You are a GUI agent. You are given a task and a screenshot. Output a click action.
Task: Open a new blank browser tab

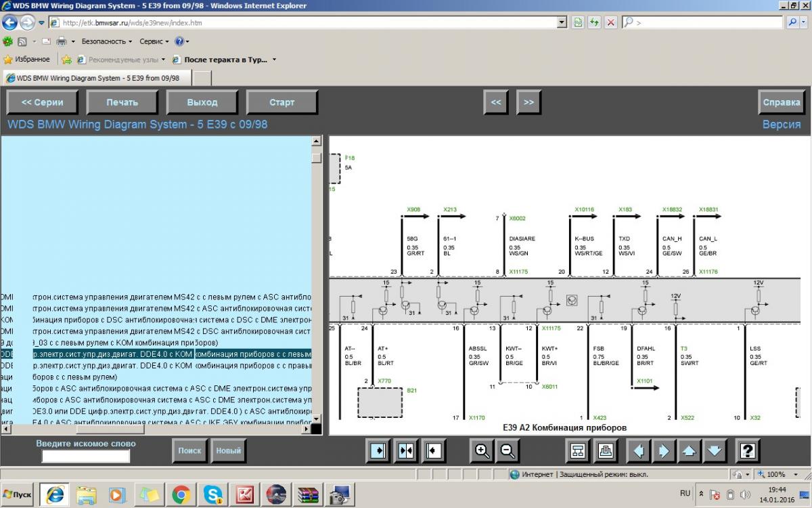coord(202,79)
